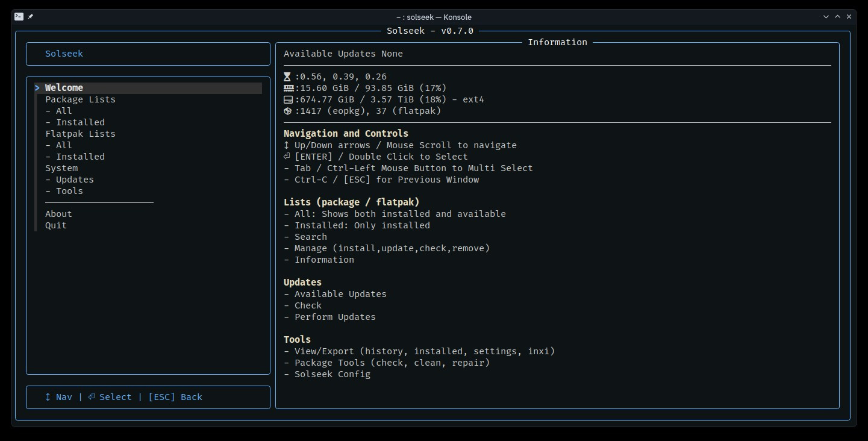This screenshot has height=441, width=868.
Task: Click the enter-key icon beside Select in footer
Action: coord(91,397)
